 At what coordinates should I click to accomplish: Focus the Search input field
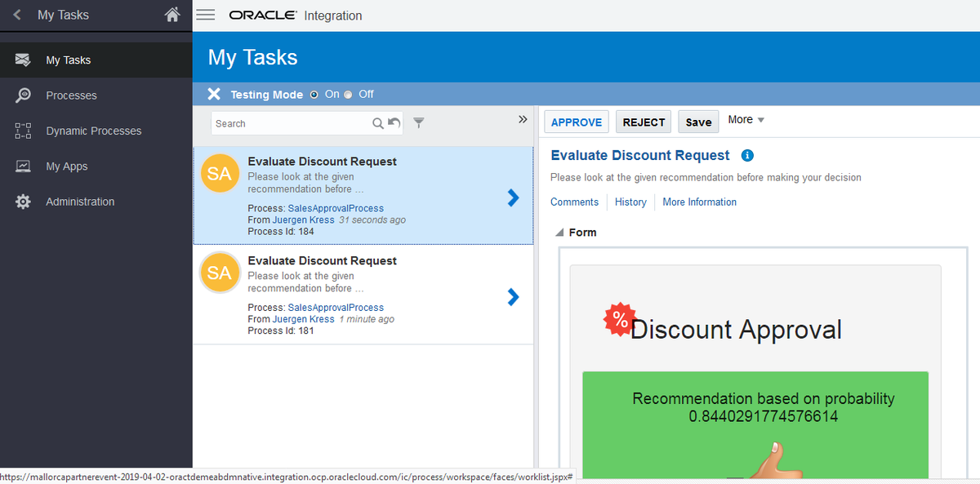[x=290, y=123]
